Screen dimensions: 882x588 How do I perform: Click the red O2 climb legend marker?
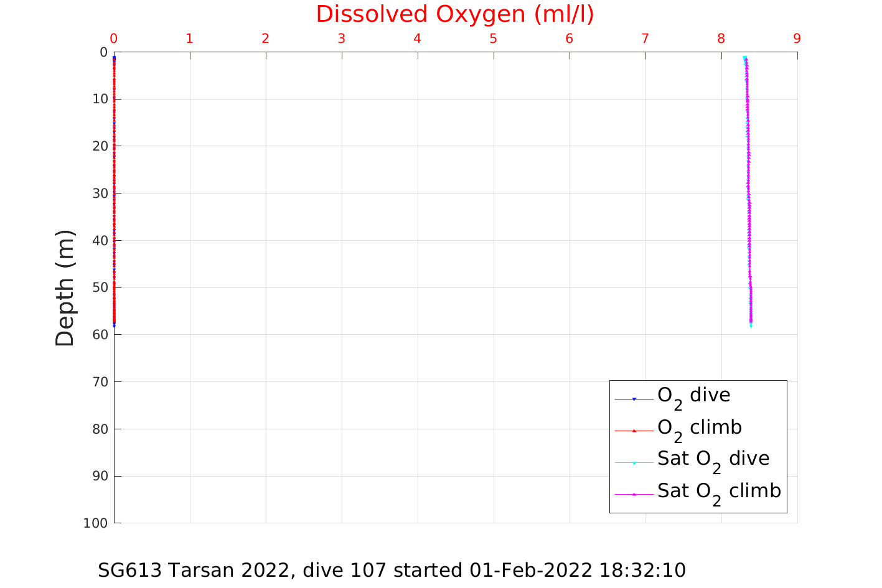click(634, 431)
